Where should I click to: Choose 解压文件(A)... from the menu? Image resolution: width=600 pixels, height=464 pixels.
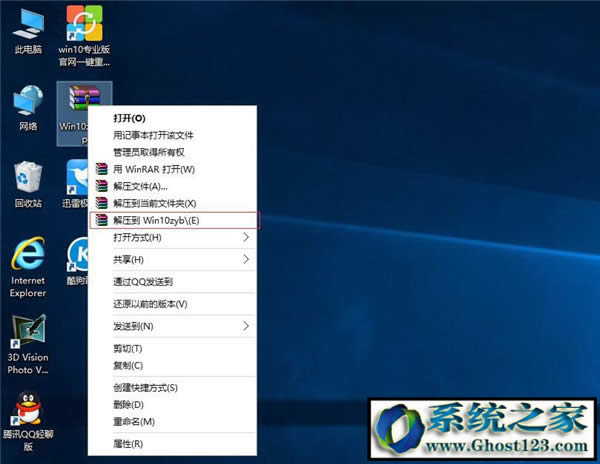140,186
